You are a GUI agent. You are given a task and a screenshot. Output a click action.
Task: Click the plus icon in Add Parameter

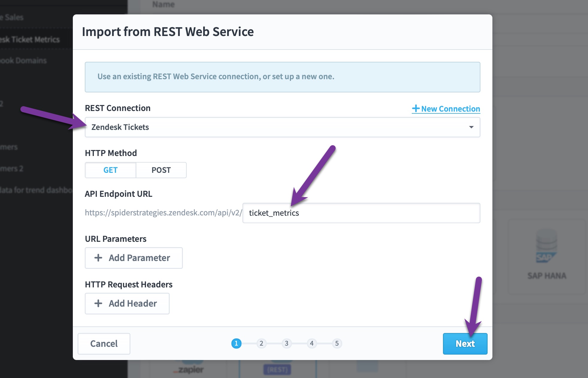[x=98, y=258]
